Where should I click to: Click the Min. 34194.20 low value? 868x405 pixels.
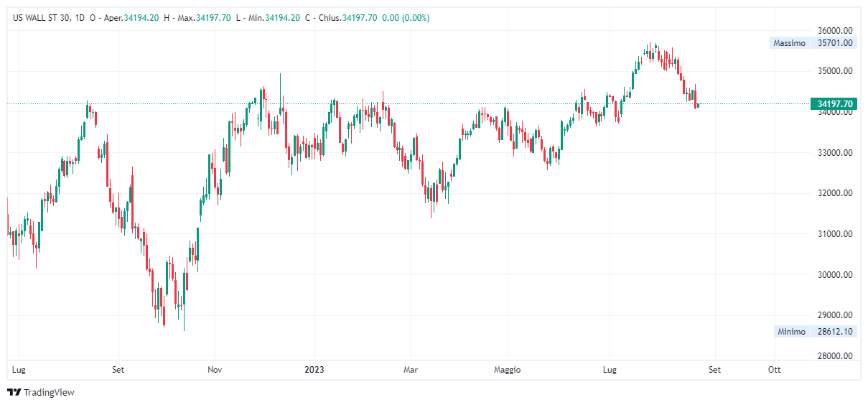[x=274, y=18]
